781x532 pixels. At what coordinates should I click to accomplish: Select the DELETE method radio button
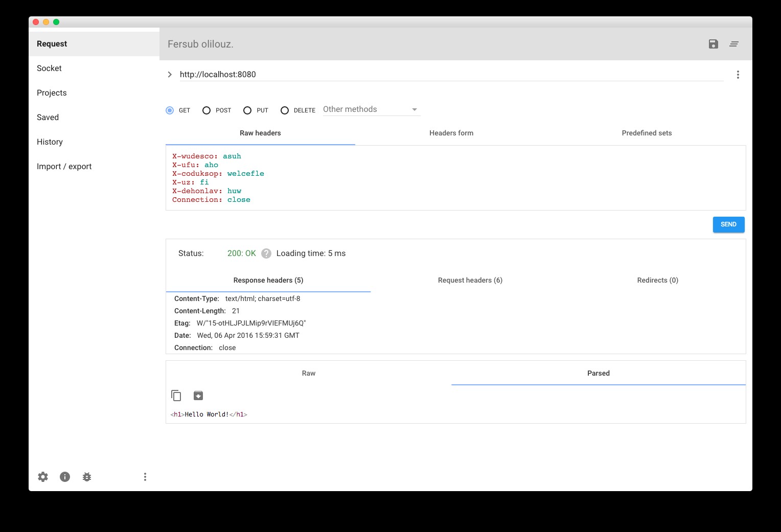click(x=285, y=110)
